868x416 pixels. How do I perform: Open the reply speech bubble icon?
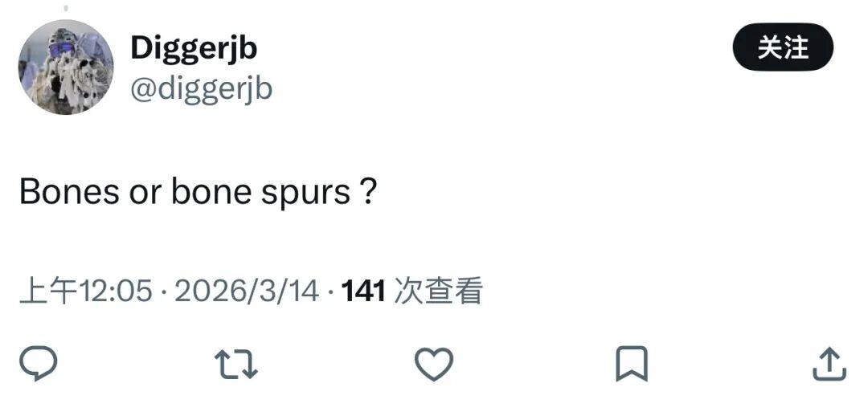pyautogui.click(x=39, y=366)
